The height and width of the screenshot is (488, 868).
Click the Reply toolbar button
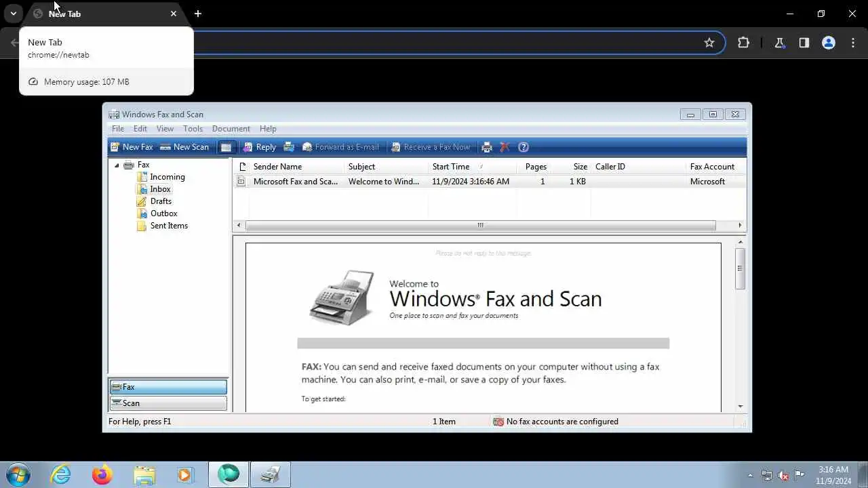(260, 147)
